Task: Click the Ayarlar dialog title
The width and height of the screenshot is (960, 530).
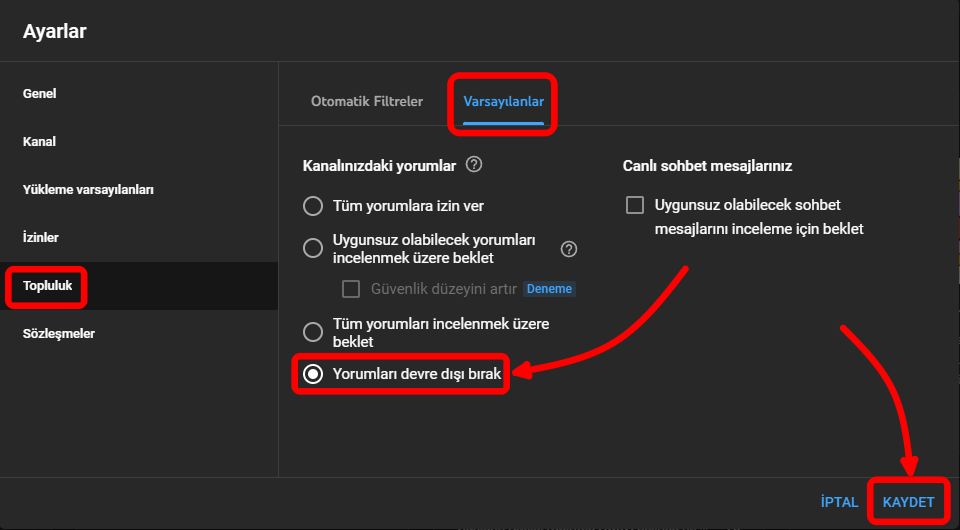Action: pos(55,31)
